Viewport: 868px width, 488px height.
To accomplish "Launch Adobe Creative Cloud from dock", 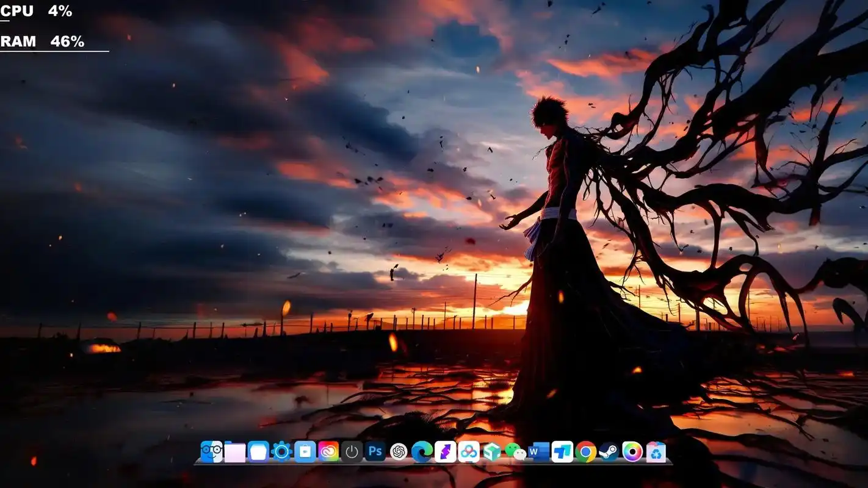I will point(328,452).
